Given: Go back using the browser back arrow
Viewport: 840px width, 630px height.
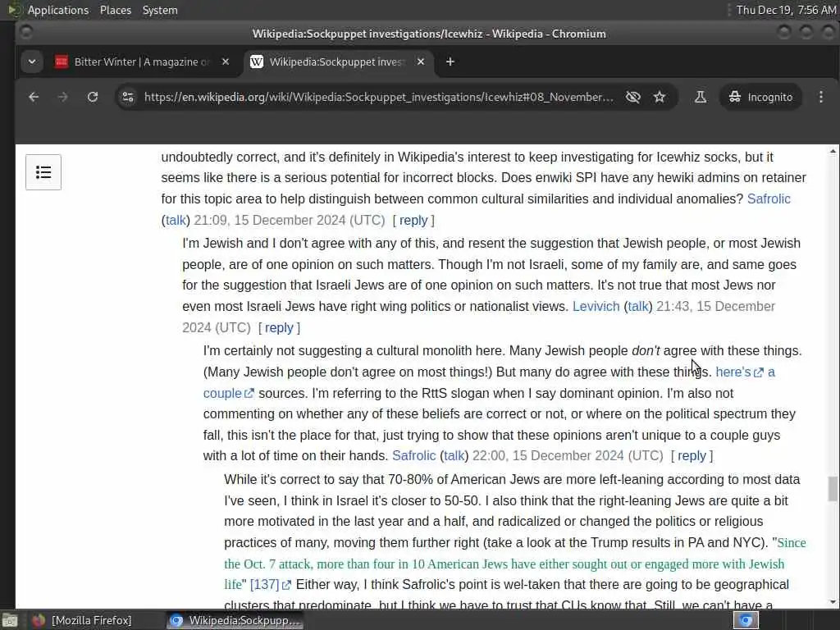Looking at the screenshot, I should point(34,97).
